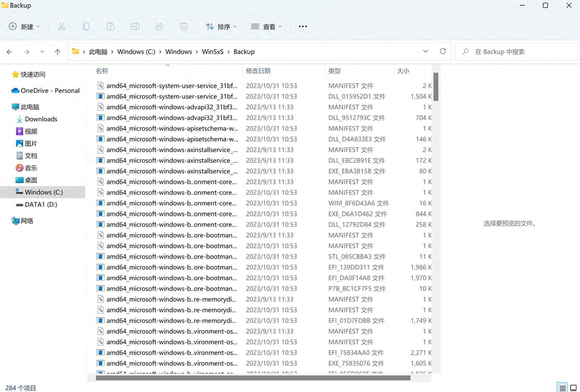The image size is (580, 392).
Task: Select the Downloads folder in sidebar
Action: (x=41, y=118)
